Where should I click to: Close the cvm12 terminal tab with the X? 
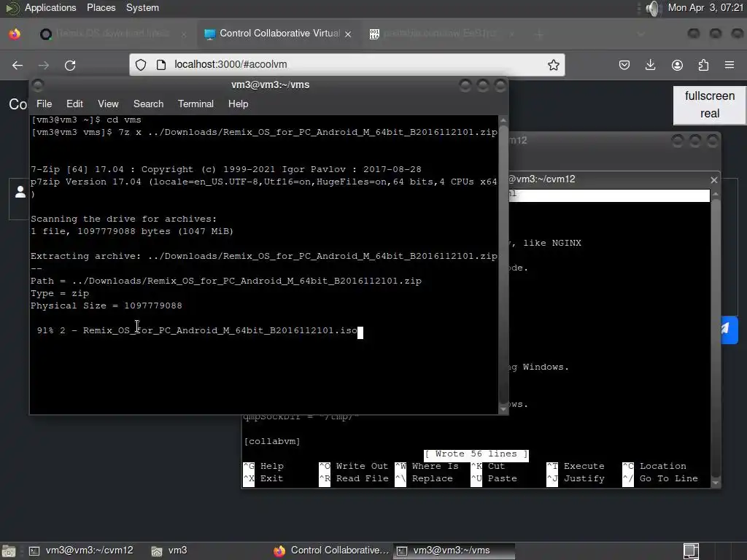click(x=713, y=180)
